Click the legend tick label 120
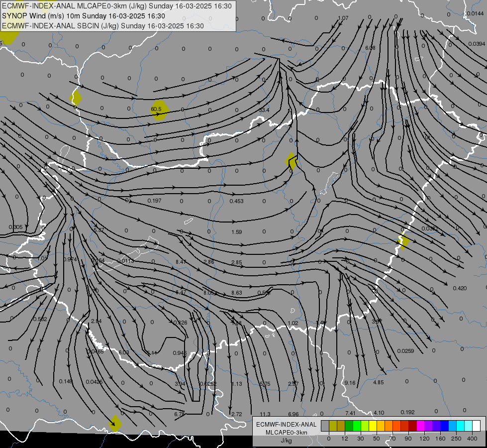Screen dimensions: 487x448 tap(424, 439)
